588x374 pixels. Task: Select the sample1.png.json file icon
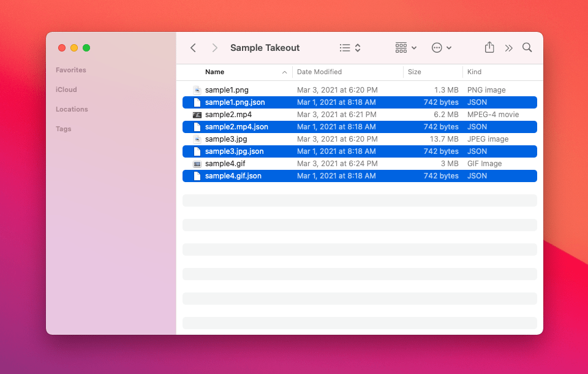[197, 102]
